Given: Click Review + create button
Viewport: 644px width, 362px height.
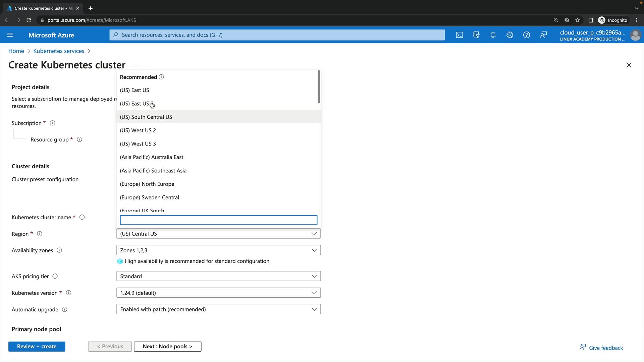Looking at the screenshot, I should click(37, 347).
